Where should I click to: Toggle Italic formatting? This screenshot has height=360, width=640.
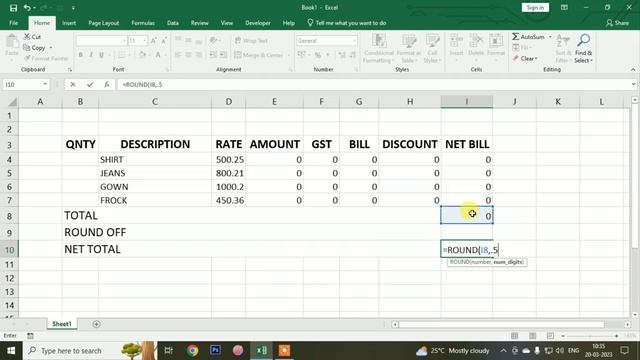(x=91, y=55)
